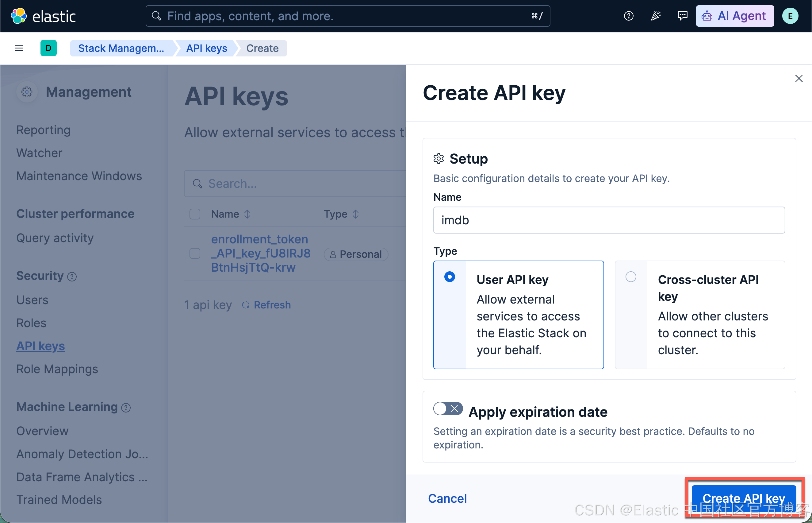Open Reporting in Management sidebar
The width and height of the screenshot is (812, 523).
tap(44, 130)
